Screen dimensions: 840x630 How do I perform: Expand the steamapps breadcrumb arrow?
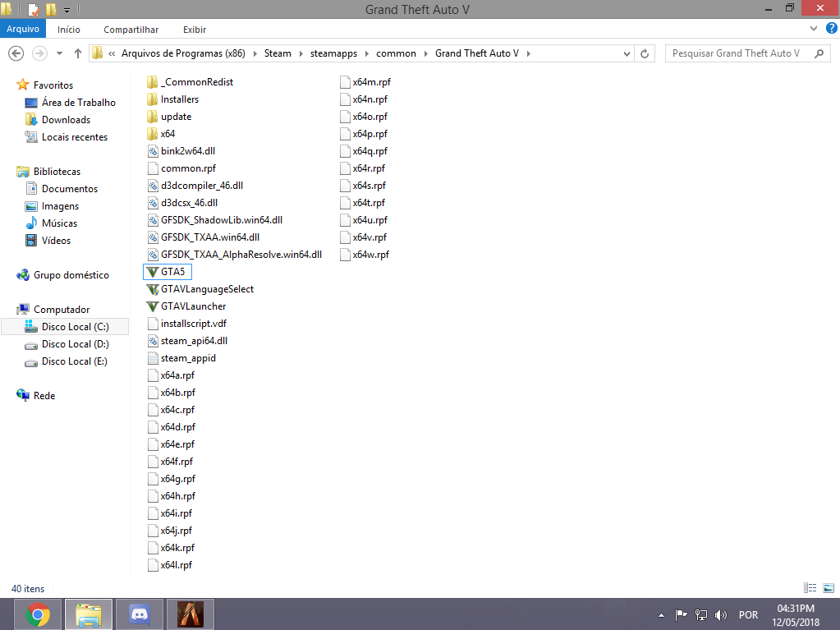tap(367, 53)
